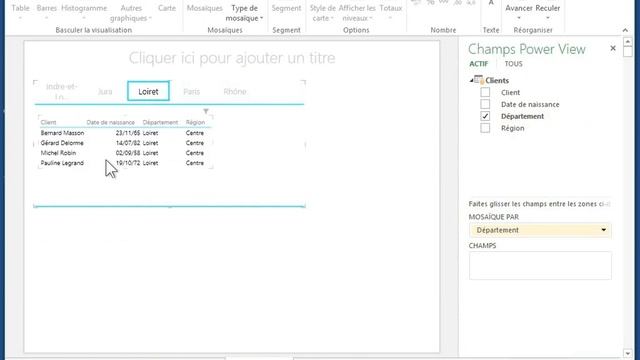Uncheck the Département field checkbox
Viewport: 640px width, 360px height.
[x=485, y=116]
